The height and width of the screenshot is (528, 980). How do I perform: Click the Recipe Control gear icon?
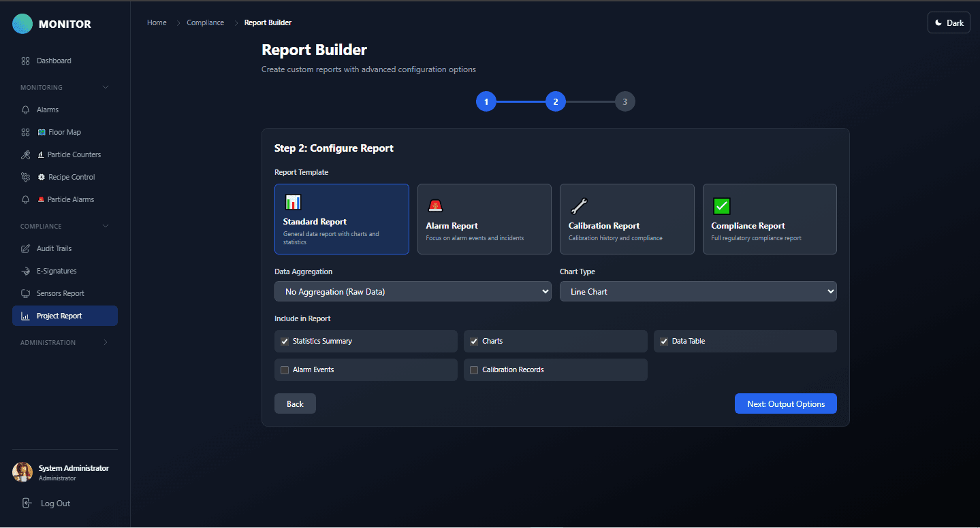coord(25,177)
